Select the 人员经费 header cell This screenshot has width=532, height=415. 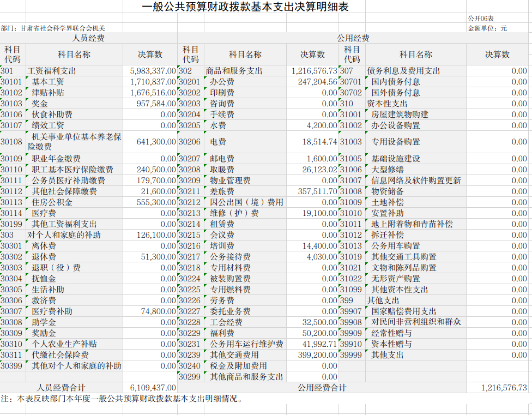tap(88, 38)
